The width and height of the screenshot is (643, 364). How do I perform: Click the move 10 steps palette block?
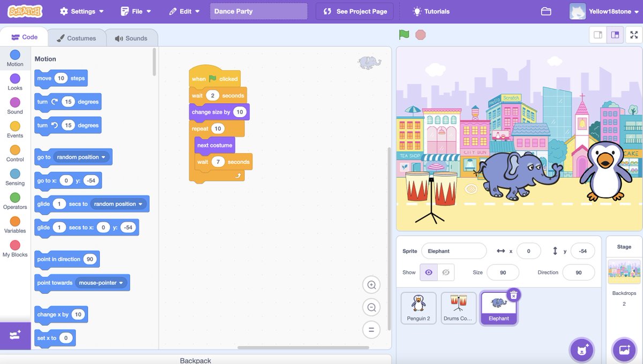pos(61,78)
